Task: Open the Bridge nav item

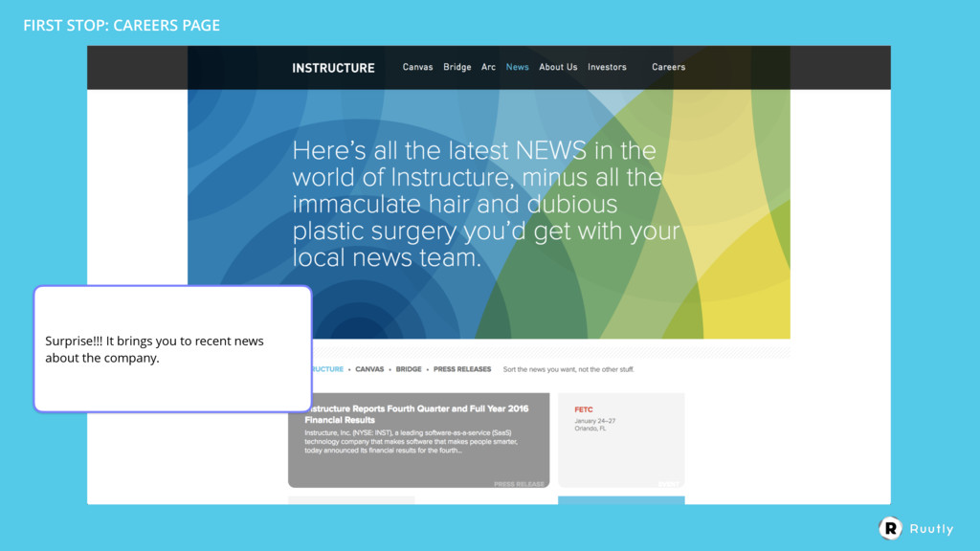Action: pyautogui.click(x=457, y=67)
